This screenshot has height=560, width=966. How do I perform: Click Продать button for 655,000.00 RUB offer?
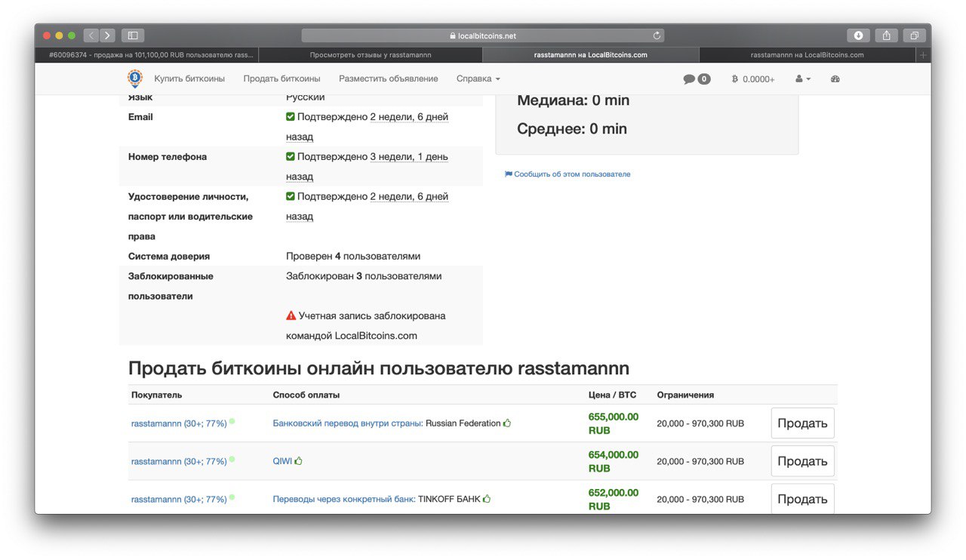[x=802, y=423]
